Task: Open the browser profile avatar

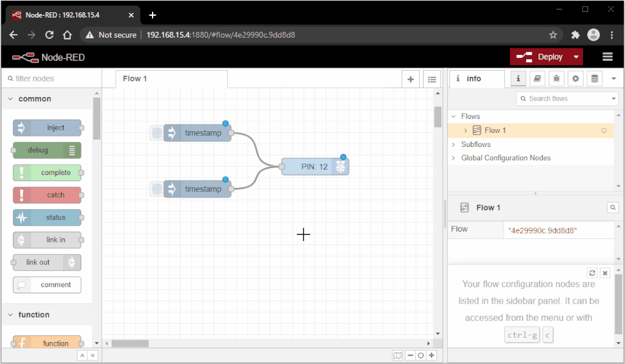Action: point(593,35)
